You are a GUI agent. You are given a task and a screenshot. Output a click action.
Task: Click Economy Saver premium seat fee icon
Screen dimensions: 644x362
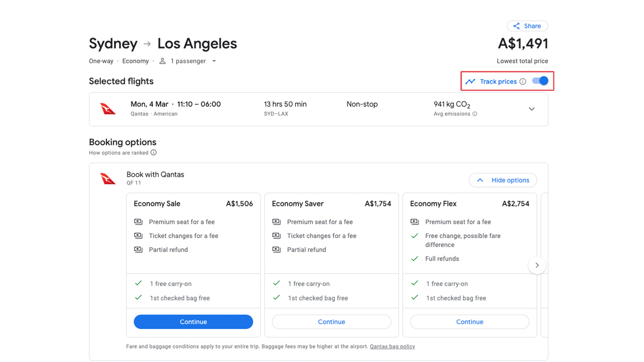(x=276, y=222)
